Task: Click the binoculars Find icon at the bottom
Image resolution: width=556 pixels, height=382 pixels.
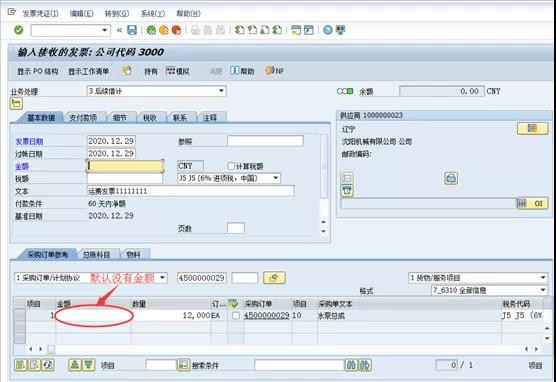Action: click(351, 365)
